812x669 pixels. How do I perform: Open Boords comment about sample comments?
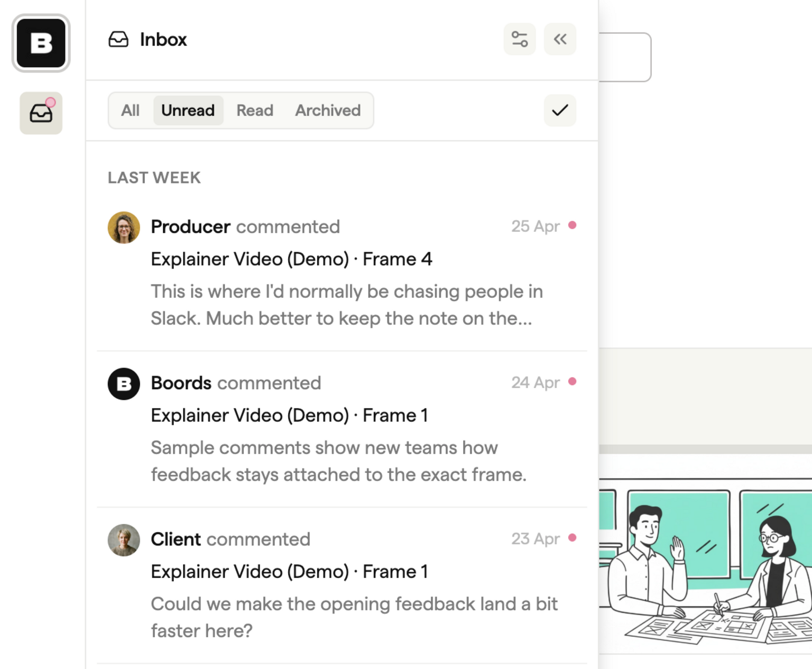(x=338, y=461)
